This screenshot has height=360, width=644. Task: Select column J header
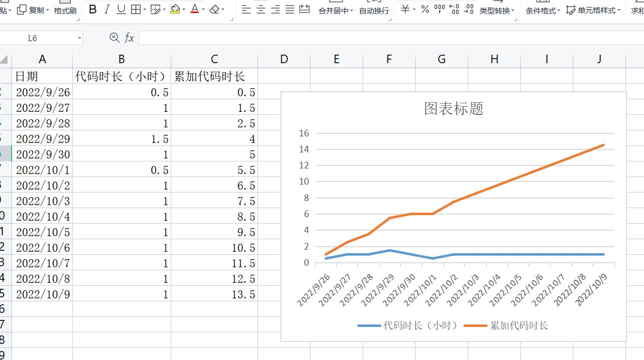tap(599, 59)
